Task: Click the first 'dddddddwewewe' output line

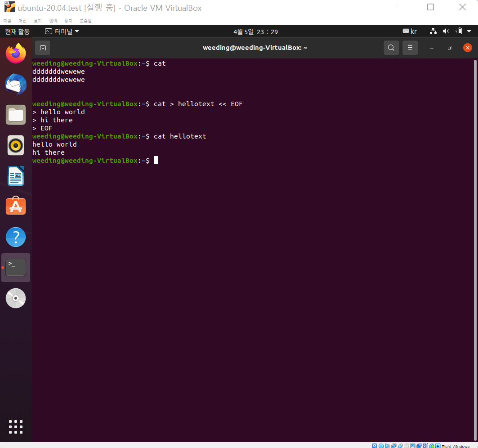Action: (x=58, y=72)
